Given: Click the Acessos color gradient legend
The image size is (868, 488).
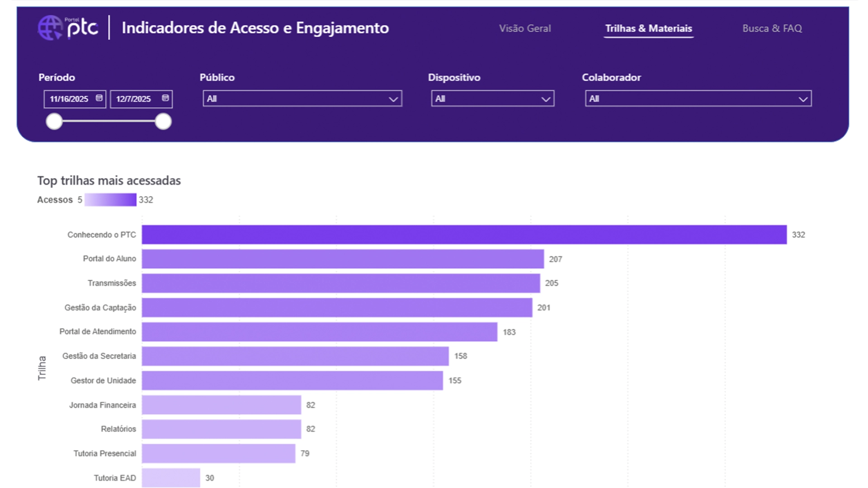Looking at the screenshot, I should pyautogui.click(x=110, y=200).
